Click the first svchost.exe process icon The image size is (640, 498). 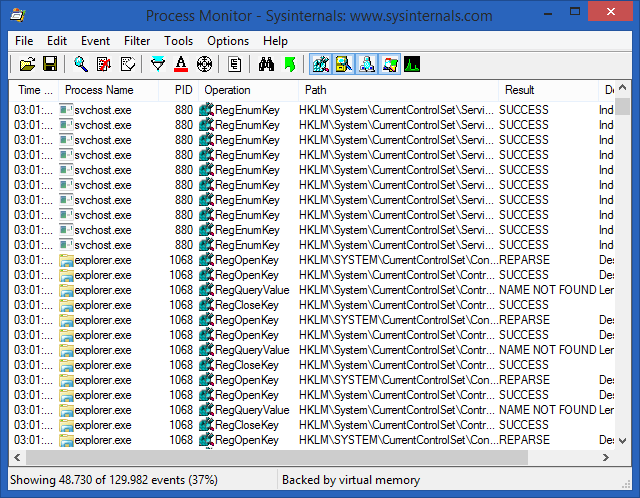pyautogui.click(x=66, y=110)
